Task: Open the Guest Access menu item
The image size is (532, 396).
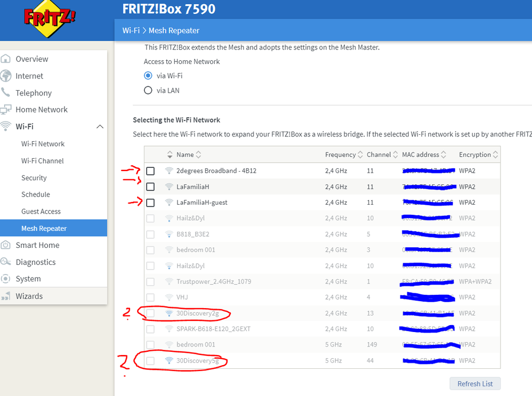Action: [x=41, y=212]
